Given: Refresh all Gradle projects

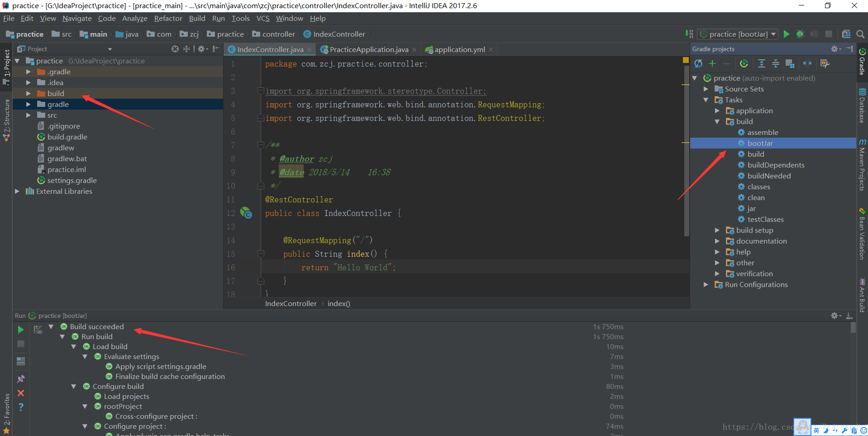Looking at the screenshot, I should (698, 63).
